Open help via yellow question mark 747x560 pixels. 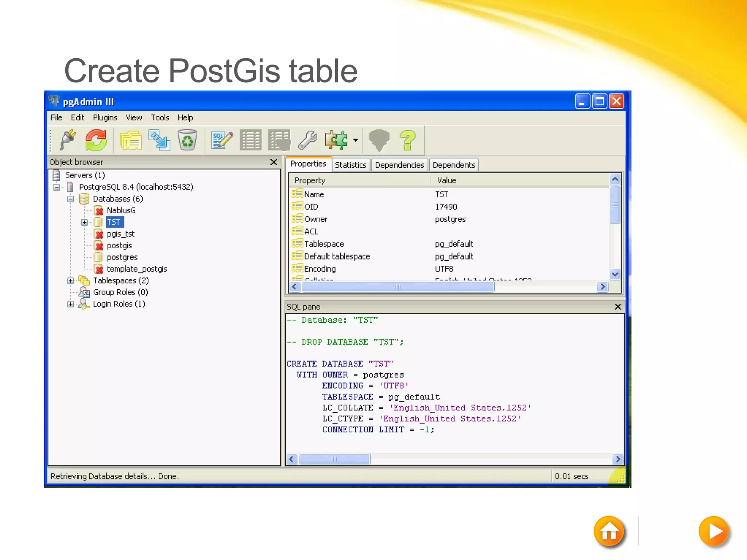click(407, 140)
